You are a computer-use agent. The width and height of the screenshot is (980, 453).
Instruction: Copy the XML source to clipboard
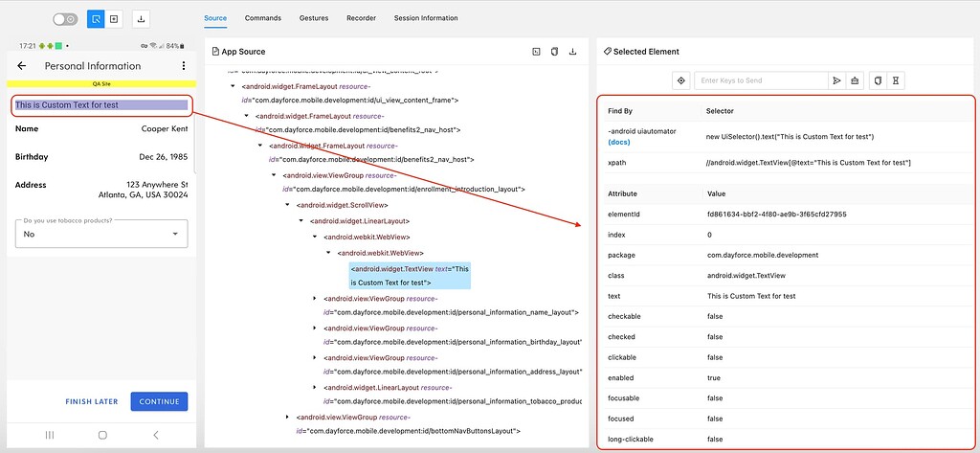[x=554, y=52]
